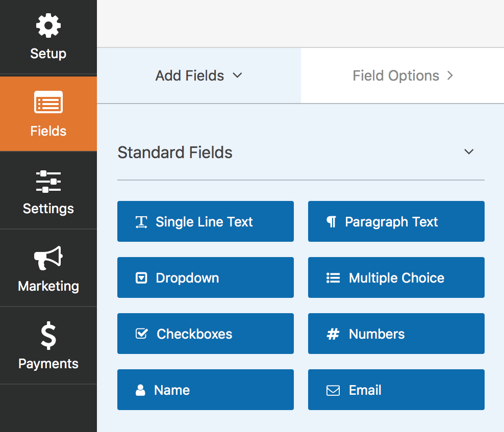Add a Checkboxes field
Viewport: 504px width, 432px height.
pos(206,334)
